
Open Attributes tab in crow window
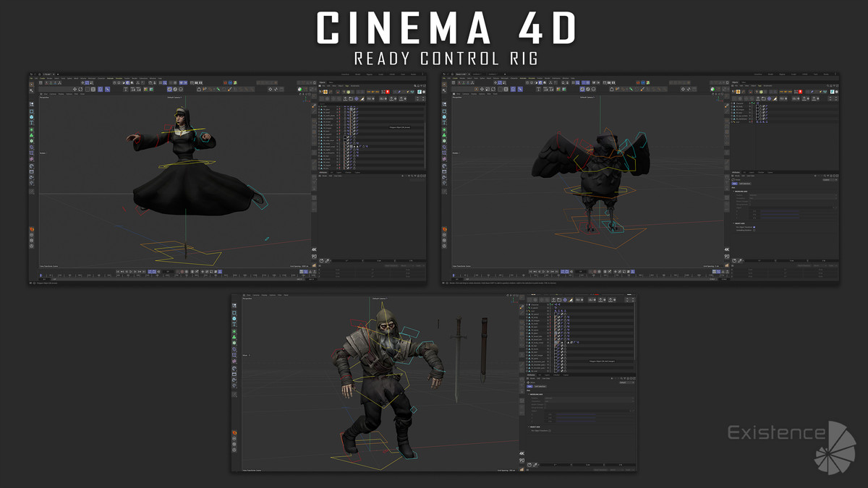click(x=736, y=173)
